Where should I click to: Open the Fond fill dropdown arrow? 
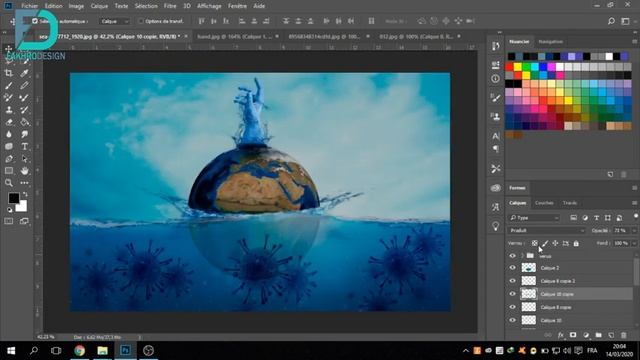click(x=634, y=243)
